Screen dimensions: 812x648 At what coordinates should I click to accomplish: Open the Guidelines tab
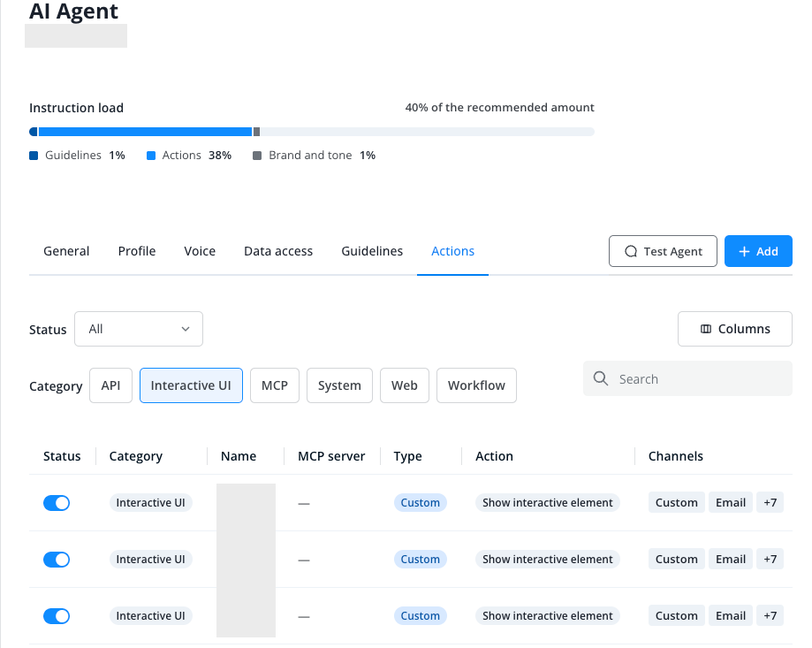click(x=372, y=251)
